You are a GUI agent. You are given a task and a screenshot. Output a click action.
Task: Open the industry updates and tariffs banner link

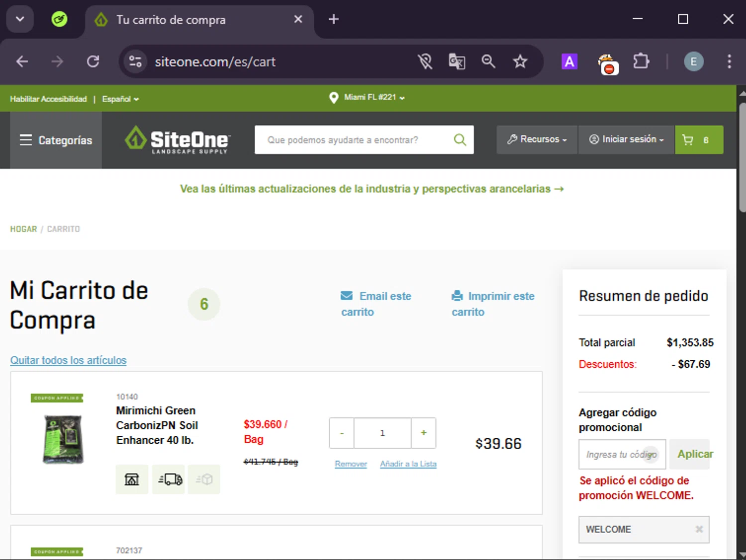pos(372,189)
